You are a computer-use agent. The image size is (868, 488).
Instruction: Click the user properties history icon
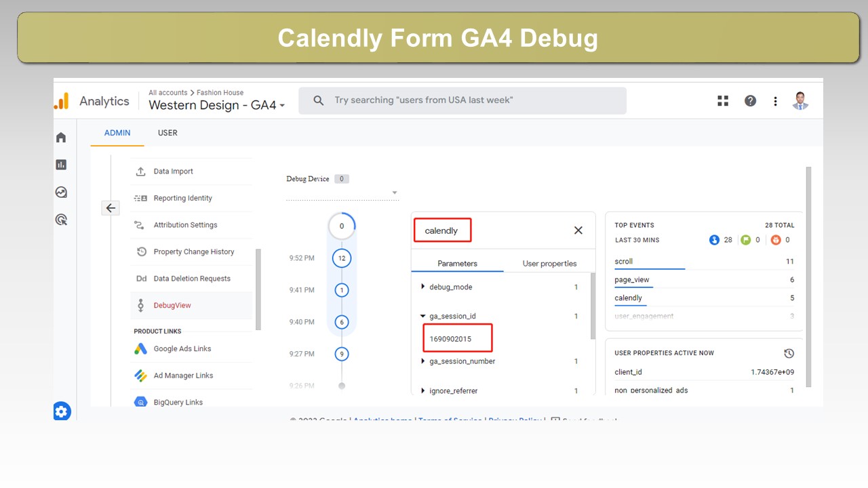pyautogui.click(x=789, y=353)
